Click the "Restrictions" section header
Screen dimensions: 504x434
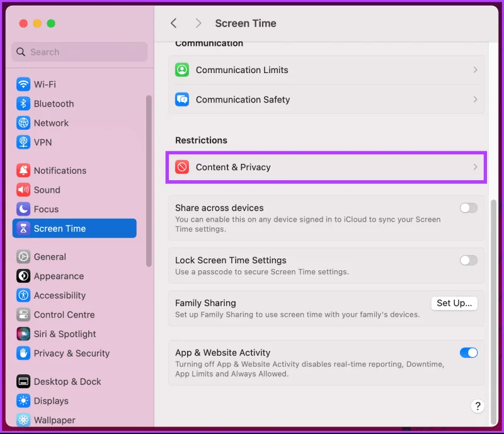[201, 140]
